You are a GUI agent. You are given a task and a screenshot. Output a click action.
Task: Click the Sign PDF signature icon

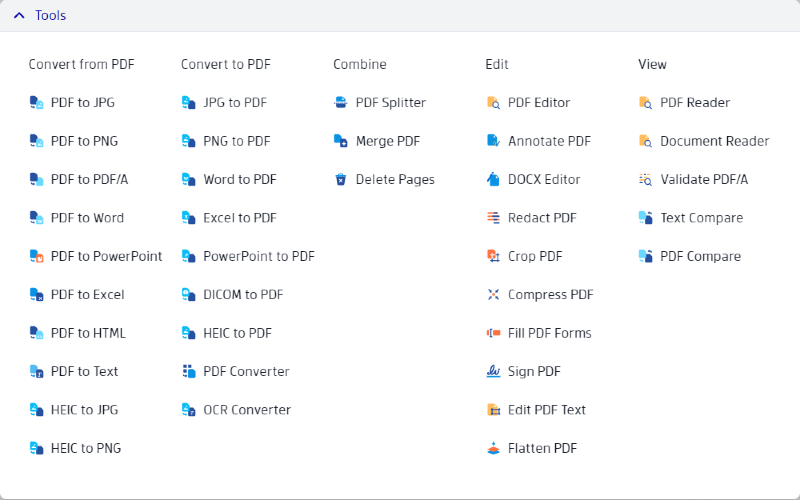pos(493,371)
